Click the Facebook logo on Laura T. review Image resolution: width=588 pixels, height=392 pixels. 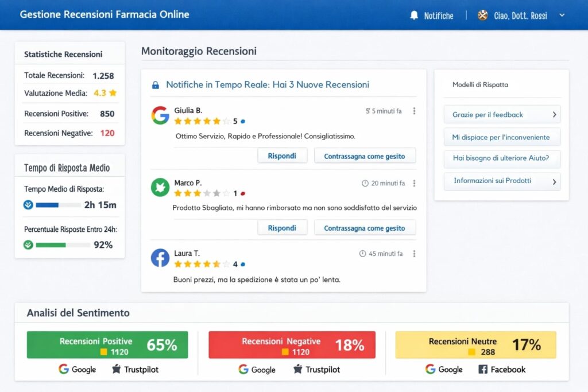tap(160, 258)
